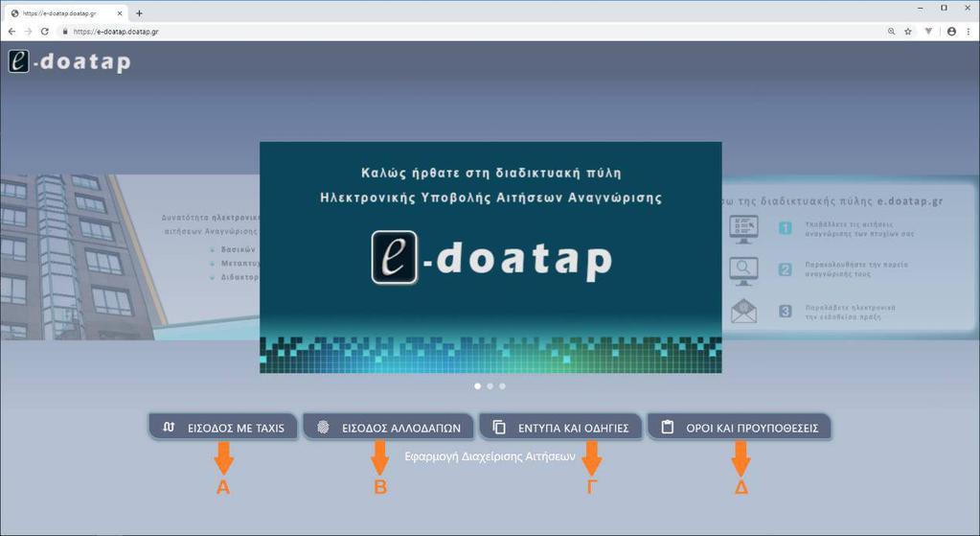Screen dimensions: 980x536
Task: Click the number 2 step badge
Action: pyautogui.click(x=785, y=269)
